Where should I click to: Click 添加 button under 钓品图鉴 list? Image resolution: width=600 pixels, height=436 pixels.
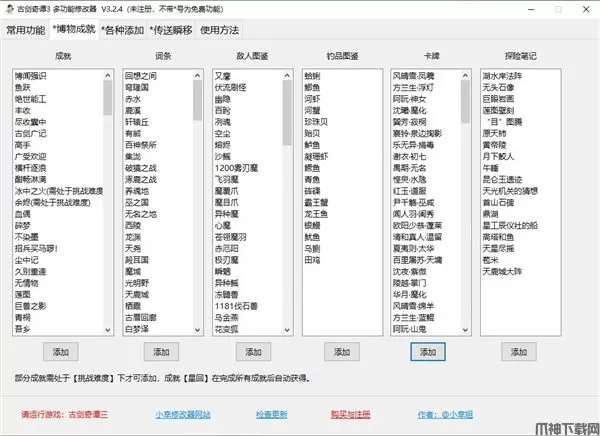(342, 352)
